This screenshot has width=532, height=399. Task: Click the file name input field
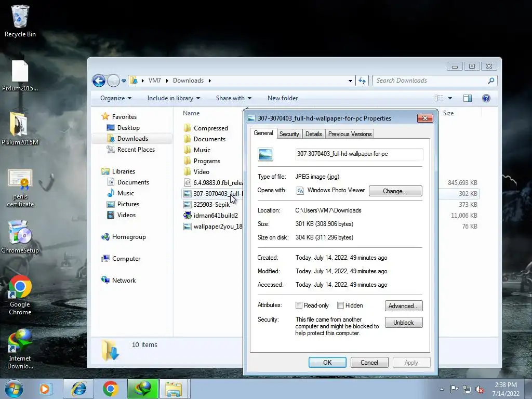(x=360, y=154)
